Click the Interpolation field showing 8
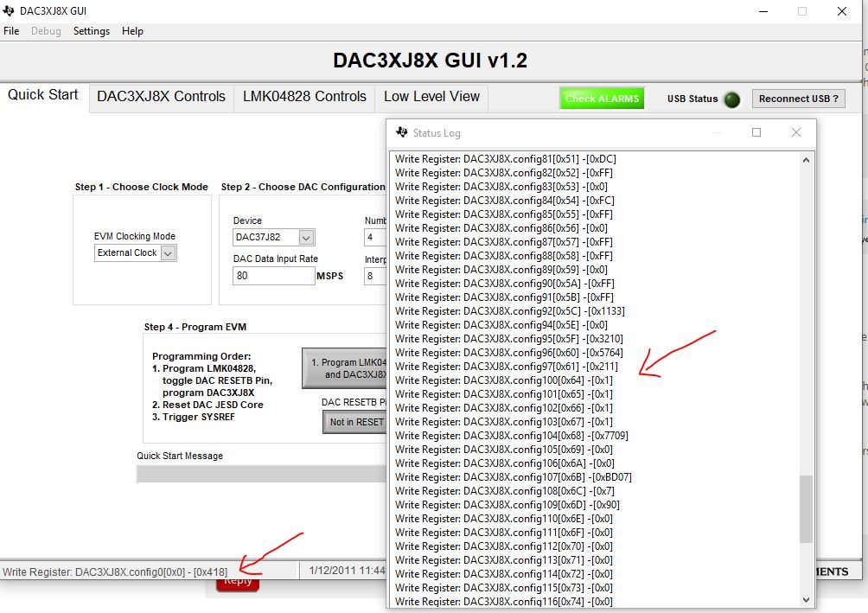The width and height of the screenshot is (868, 613). point(374,276)
